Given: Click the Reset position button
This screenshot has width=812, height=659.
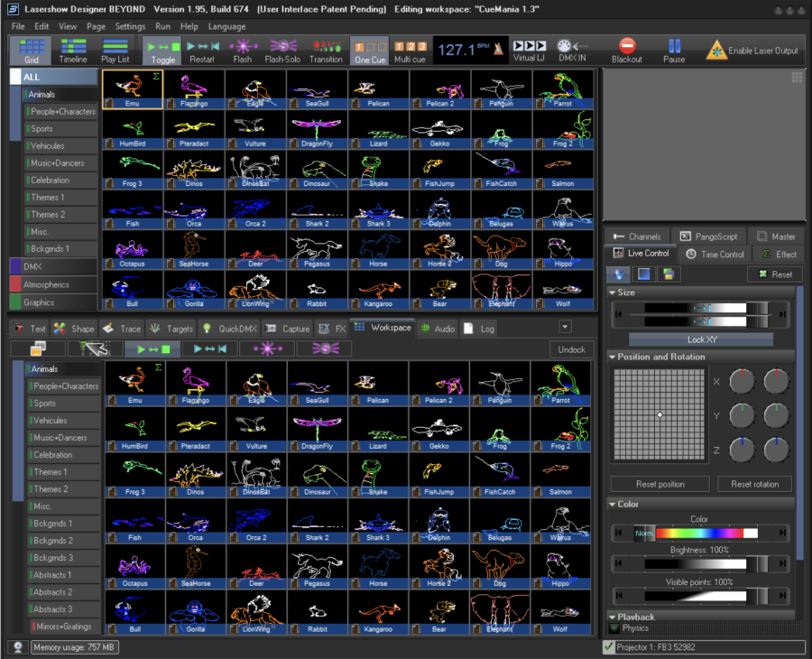Looking at the screenshot, I should pyautogui.click(x=660, y=484).
